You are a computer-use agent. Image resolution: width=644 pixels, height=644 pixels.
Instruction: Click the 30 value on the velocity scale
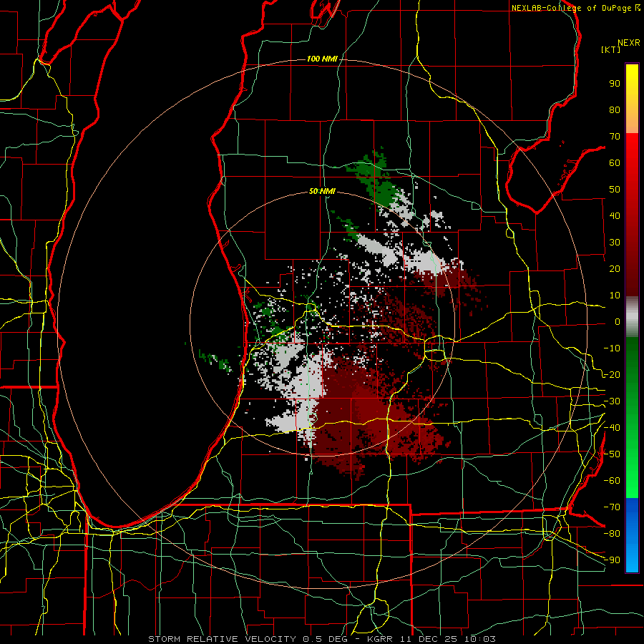point(615,243)
